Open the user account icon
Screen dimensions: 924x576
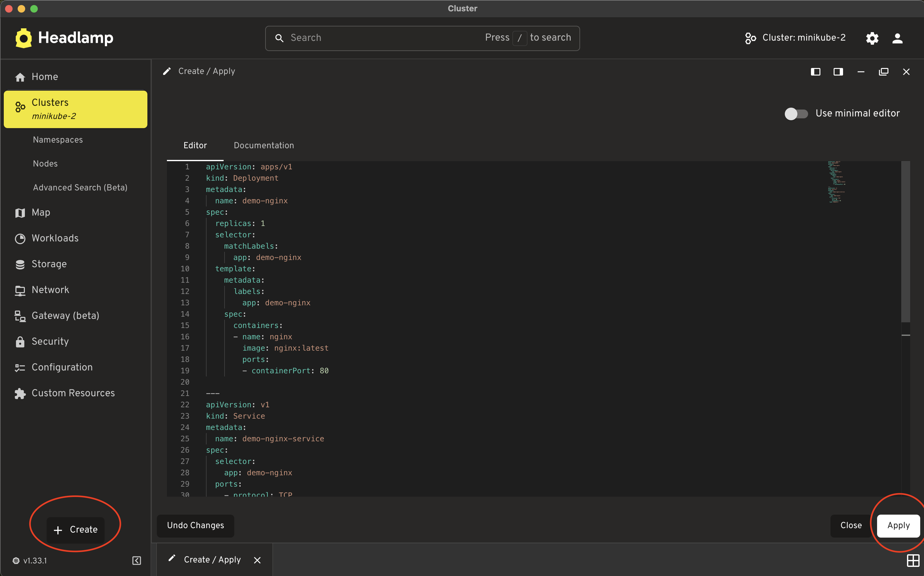click(898, 38)
